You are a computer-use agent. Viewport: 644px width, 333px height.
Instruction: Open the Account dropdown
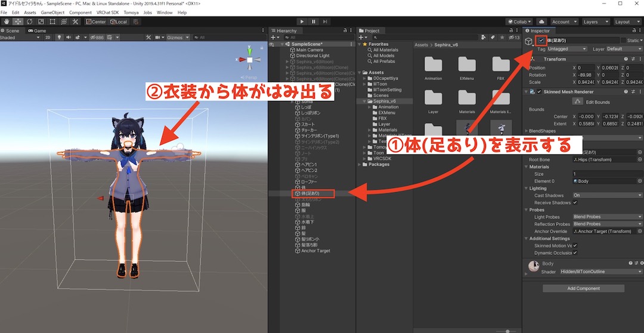564,22
